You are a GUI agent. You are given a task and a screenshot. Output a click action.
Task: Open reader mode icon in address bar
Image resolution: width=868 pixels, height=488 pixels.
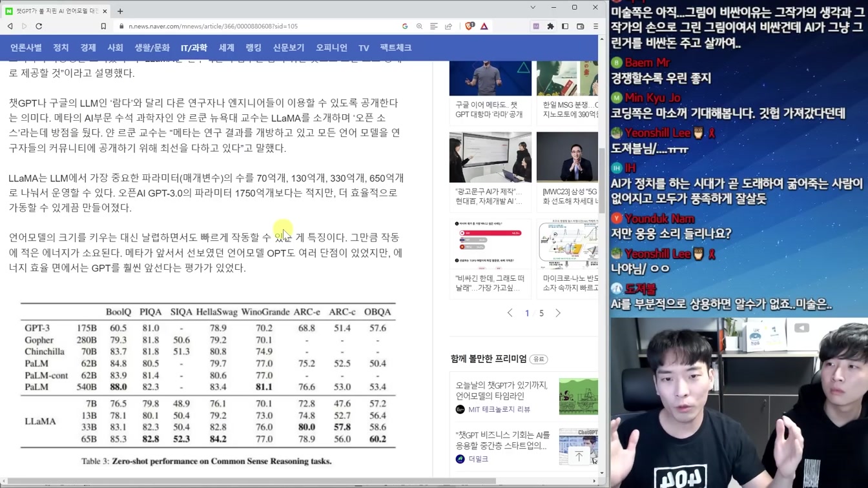pos(434,26)
